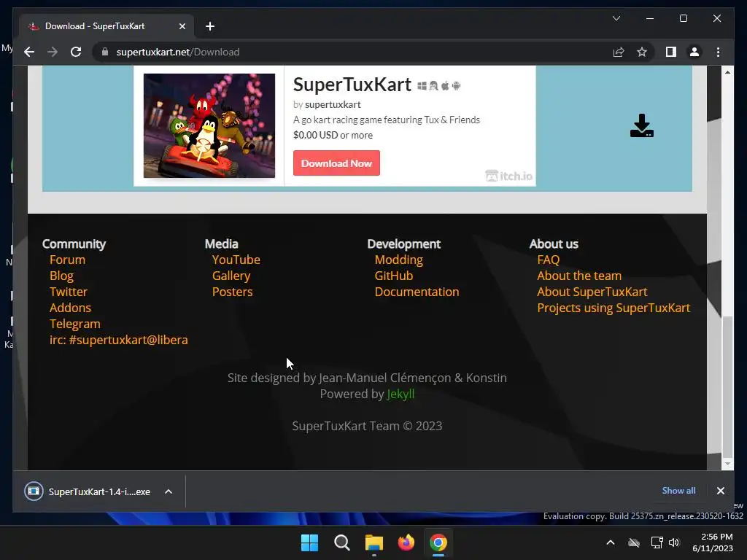Open the tab search dropdown arrow
This screenshot has height=560, width=747.
[x=616, y=18]
